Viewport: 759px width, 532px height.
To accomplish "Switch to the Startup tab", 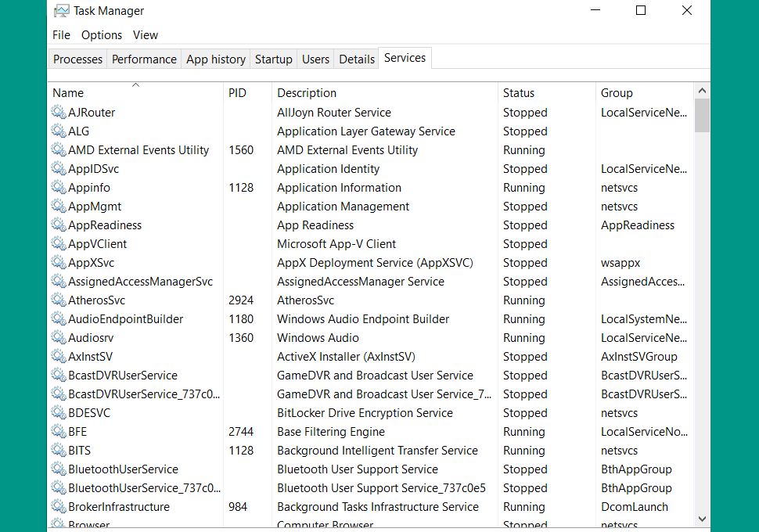I will click(x=274, y=59).
